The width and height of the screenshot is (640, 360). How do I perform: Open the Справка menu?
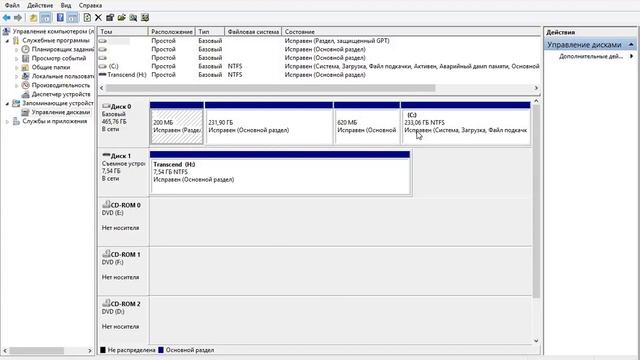(x=90, y=5)
